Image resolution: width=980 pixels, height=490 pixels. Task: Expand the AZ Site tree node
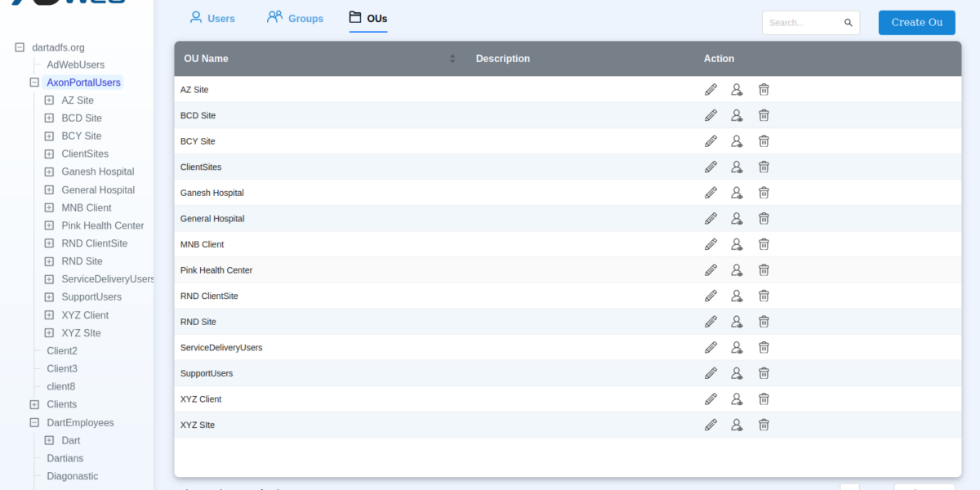(x=49, y=100)
